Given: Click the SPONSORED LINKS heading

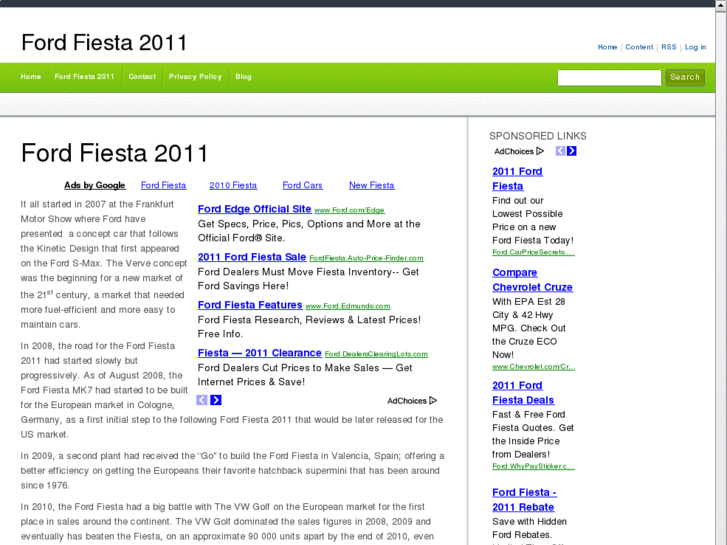Looking at the screenshot, I should [538, 136].
